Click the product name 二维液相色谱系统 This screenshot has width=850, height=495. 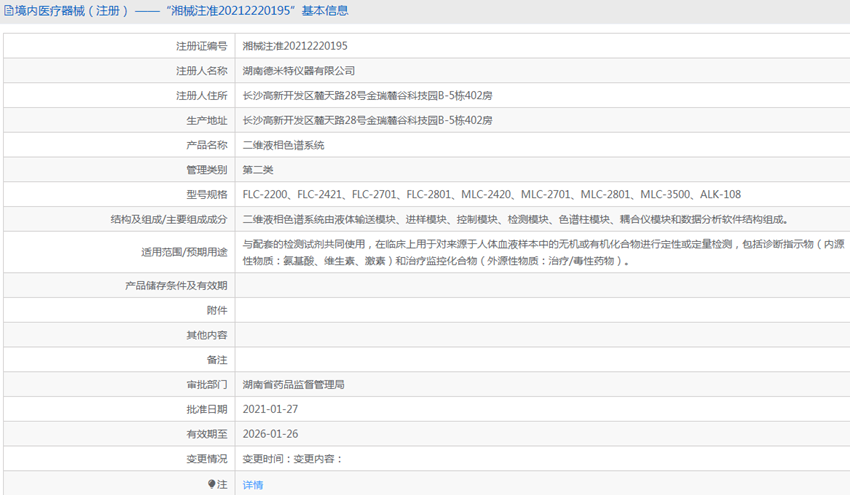283,145
